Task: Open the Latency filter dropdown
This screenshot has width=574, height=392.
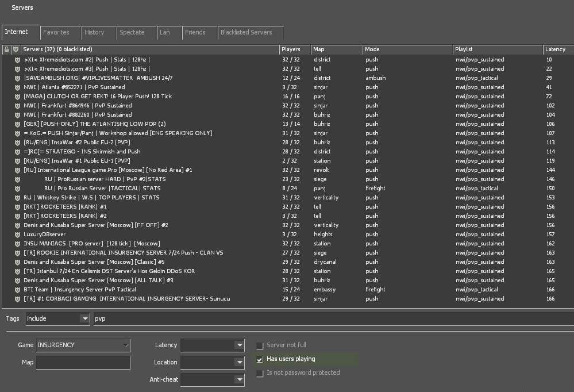Action: 213,345
